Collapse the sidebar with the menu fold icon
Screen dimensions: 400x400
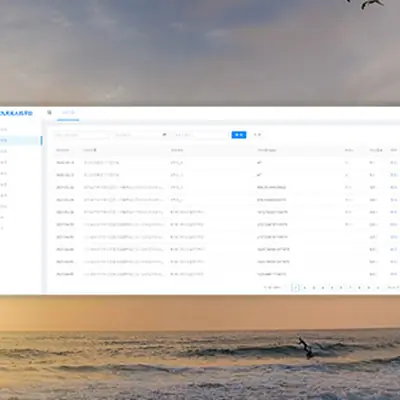[49, 113]
